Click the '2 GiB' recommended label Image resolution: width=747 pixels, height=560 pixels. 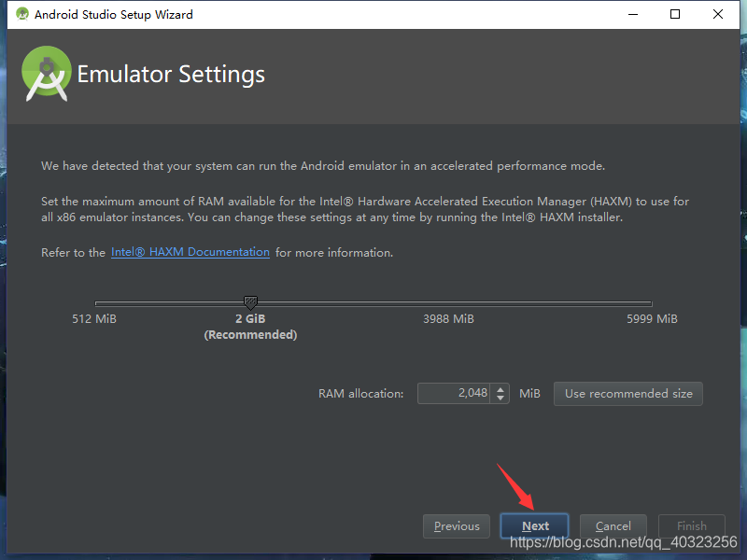(x=250, y=318)
